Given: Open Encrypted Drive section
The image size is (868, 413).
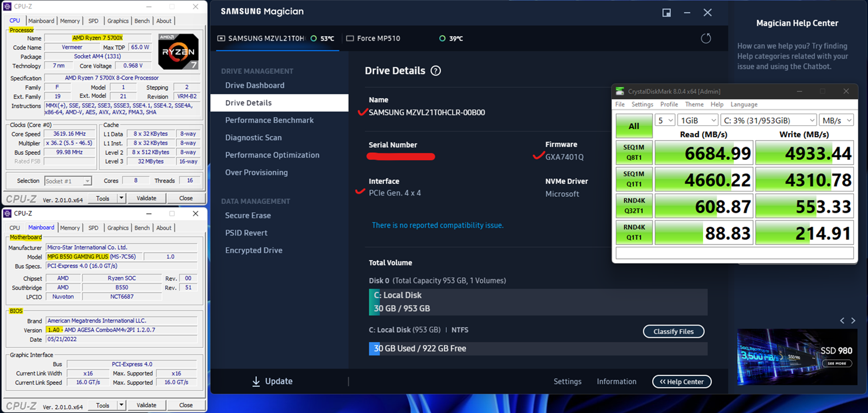Looking at the screenshot, I should [254, 251].
